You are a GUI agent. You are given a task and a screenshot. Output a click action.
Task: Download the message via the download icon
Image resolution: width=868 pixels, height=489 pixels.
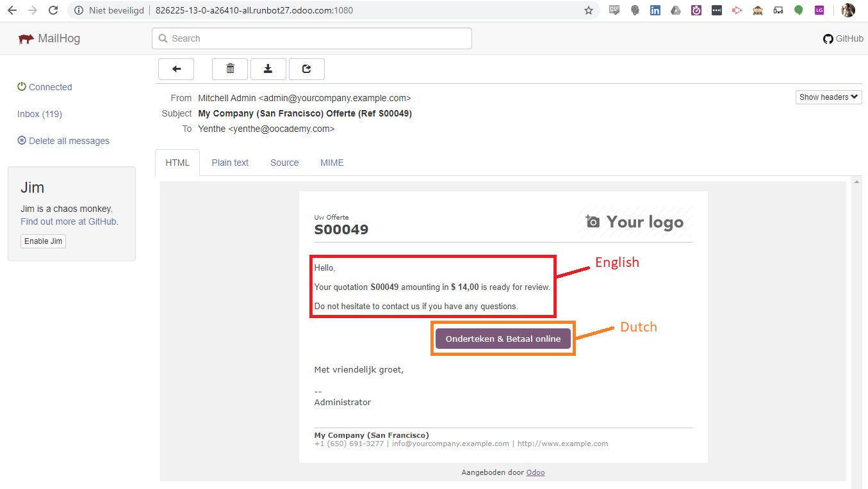coord(268,68)
